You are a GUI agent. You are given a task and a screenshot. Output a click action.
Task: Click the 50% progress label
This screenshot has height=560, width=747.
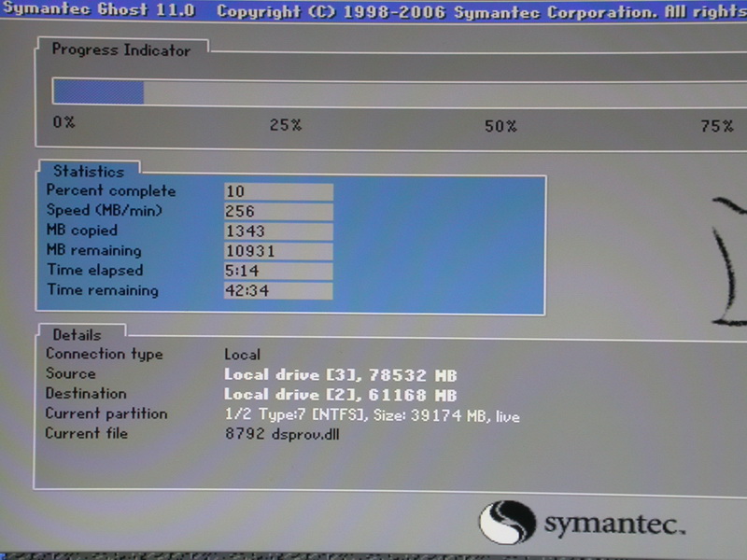(x=500, y=126)
